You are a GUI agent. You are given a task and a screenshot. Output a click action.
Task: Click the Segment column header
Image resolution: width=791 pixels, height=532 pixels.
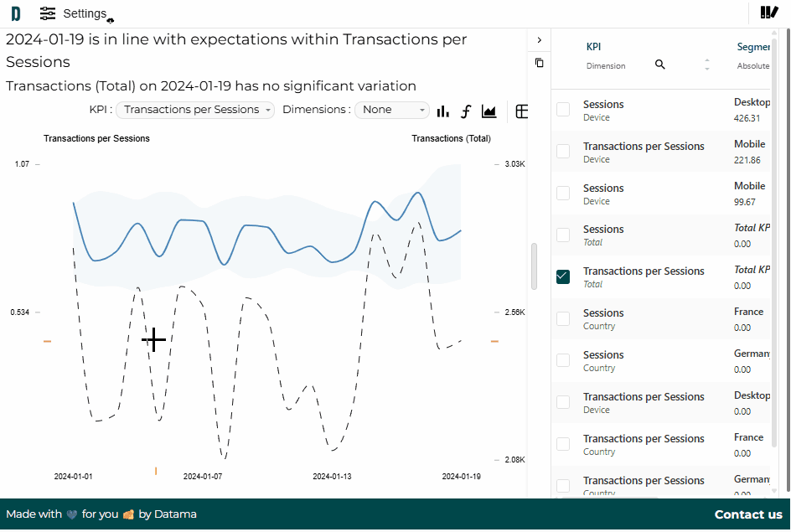[x=753, y=47]
